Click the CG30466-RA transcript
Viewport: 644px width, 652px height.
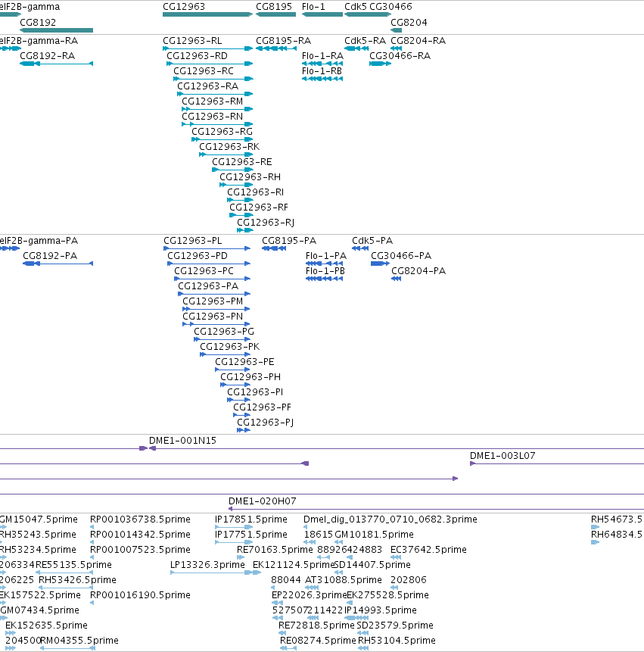tap(380, 64)
